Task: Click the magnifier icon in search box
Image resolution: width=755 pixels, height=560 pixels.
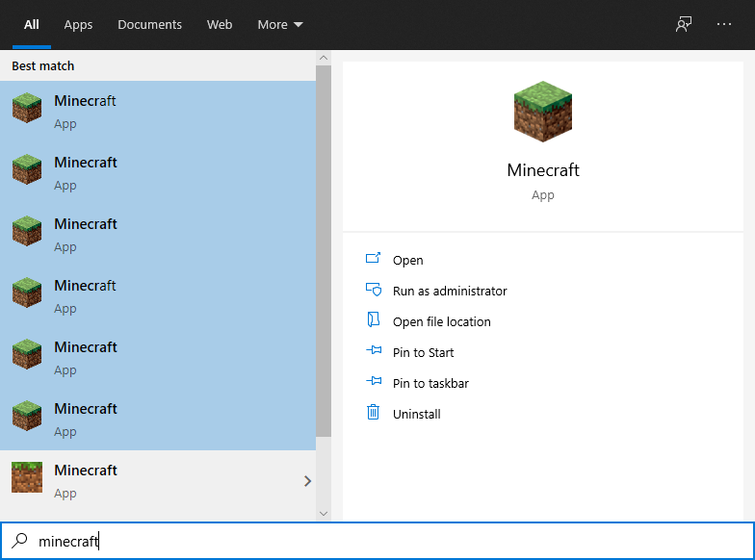Action: coord(19,541)
